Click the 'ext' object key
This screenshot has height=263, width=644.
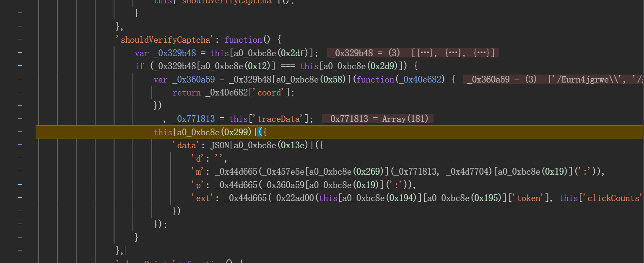[x=203, y=198]
